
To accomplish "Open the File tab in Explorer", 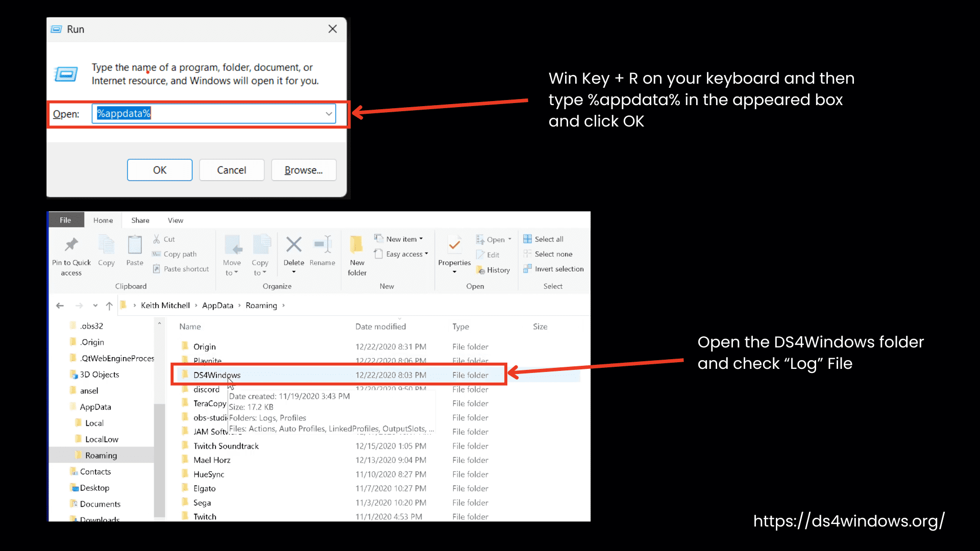I will (65, 220).
